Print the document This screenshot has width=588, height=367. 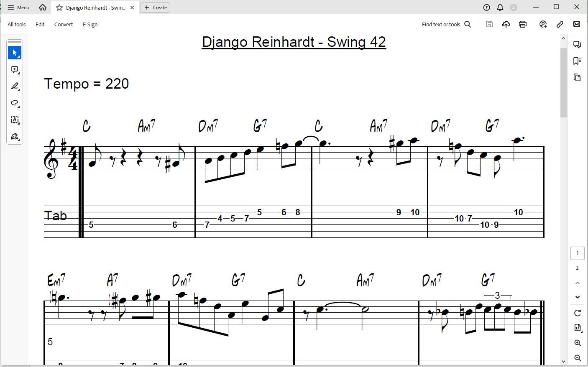pyautogui.click(x=523, y=24)
